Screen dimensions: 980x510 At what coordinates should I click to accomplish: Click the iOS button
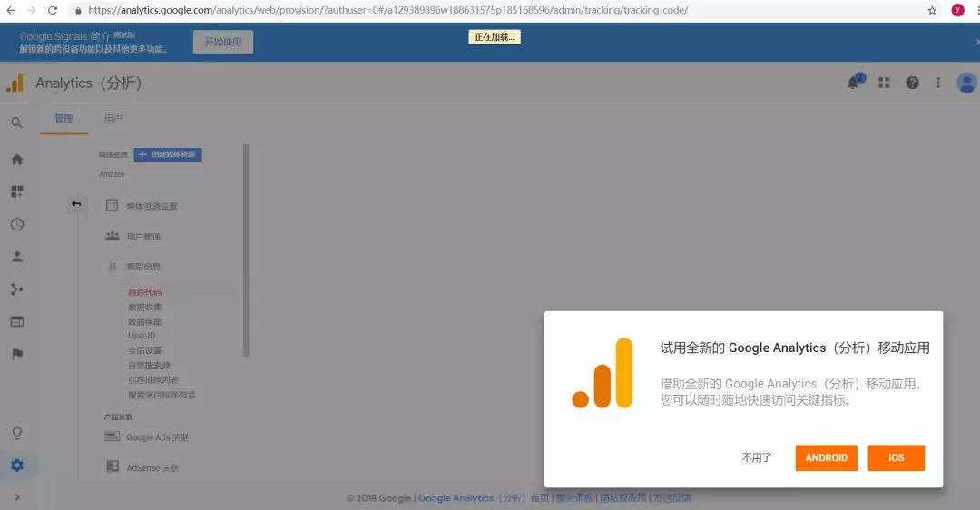pos(897,457)
